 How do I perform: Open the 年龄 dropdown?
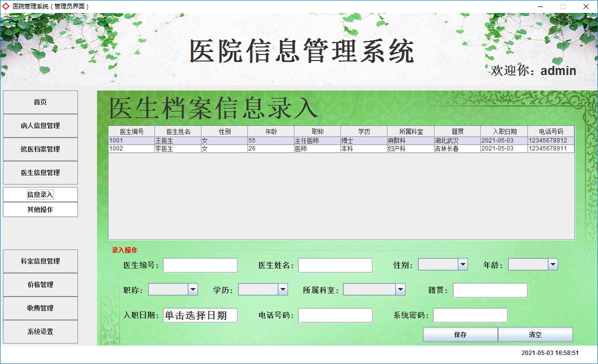pos(533,264)
